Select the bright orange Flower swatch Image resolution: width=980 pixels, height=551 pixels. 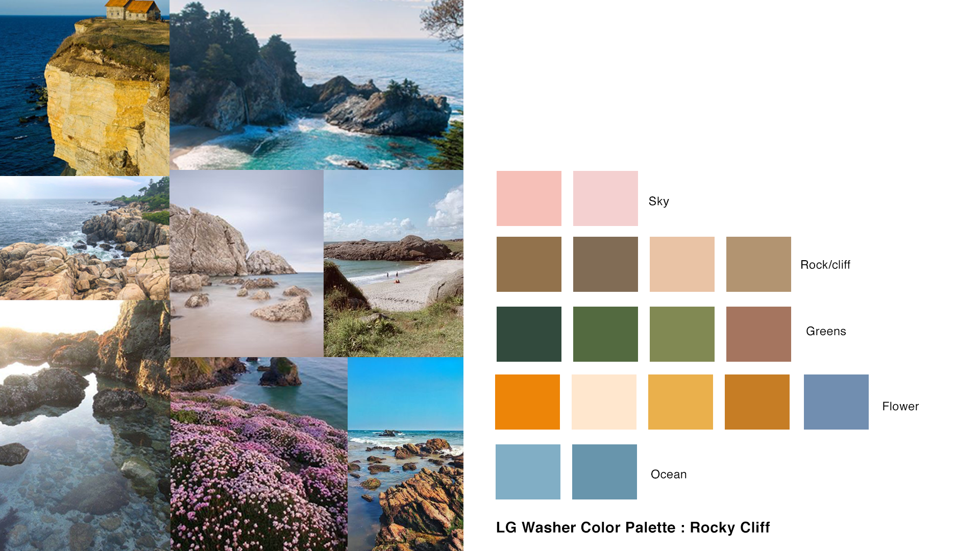(527, 402)
